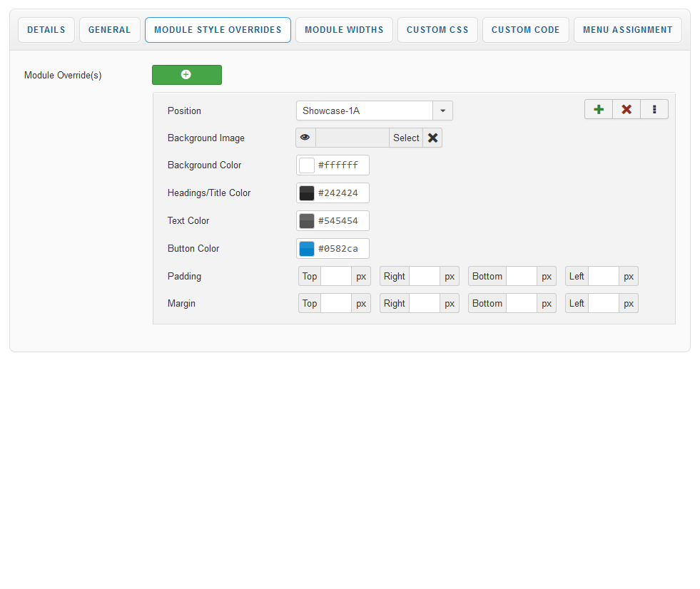
Task: Open the Module Widths tab
Action: [344, 30]
